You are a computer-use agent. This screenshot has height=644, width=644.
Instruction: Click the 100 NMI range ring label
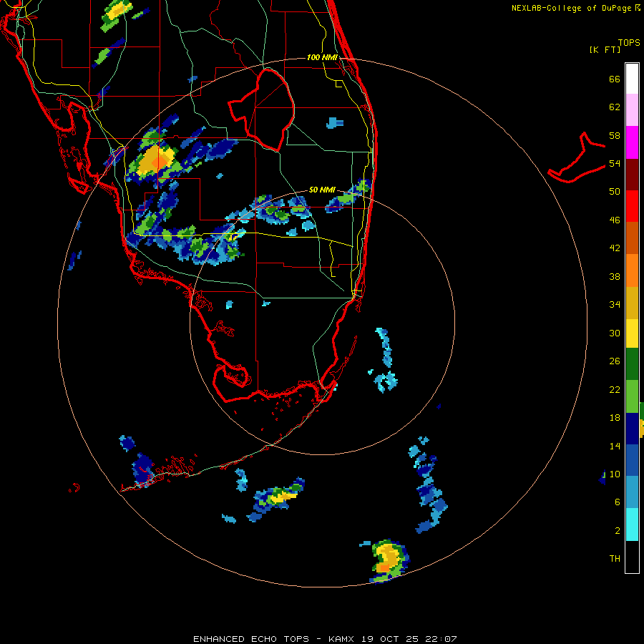click(x=322, y=57)
